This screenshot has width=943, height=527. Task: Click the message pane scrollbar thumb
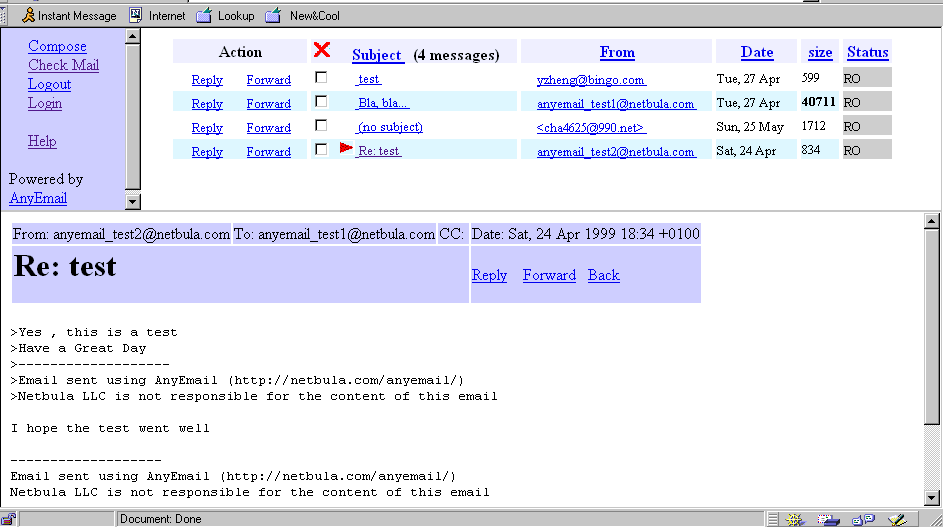click(x=932, y=326)
